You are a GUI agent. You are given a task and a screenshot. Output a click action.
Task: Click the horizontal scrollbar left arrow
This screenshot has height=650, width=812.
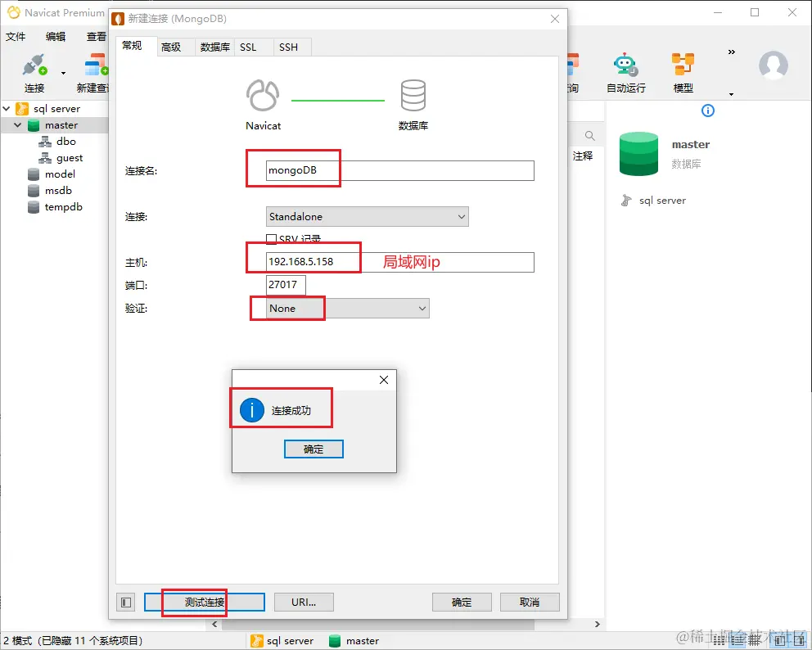215,624
